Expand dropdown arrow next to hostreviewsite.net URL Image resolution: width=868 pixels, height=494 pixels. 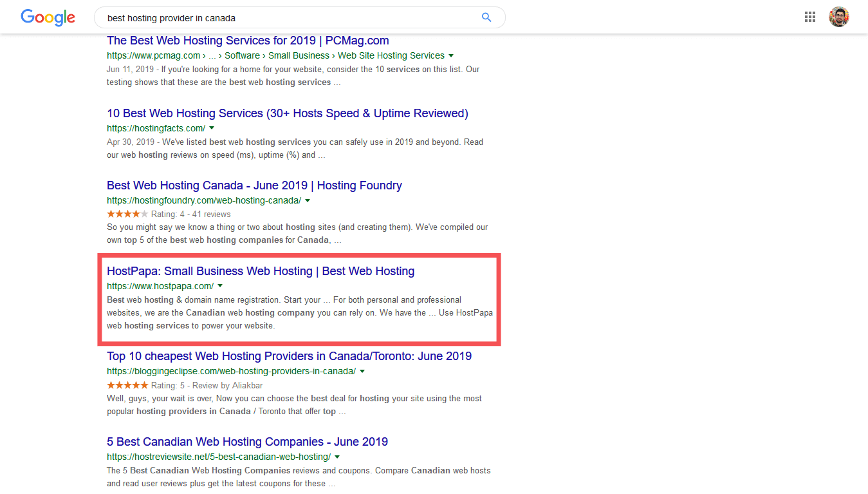click(x=337, y=457)
